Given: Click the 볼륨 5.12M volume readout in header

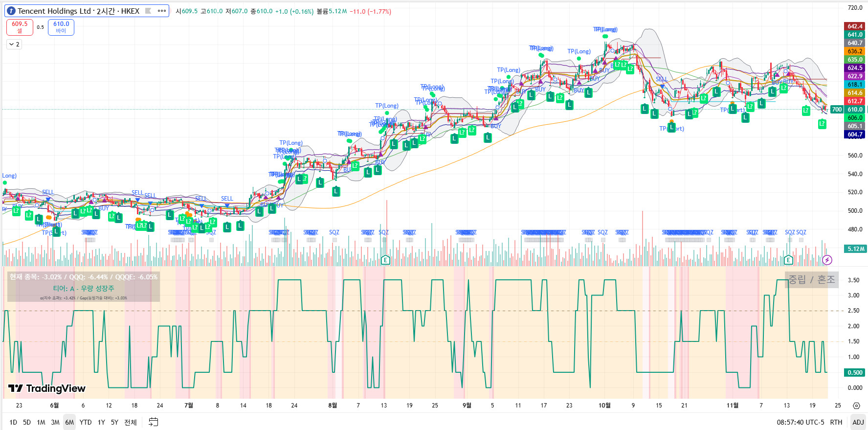Looking at the screenshot, I should 332,11.
